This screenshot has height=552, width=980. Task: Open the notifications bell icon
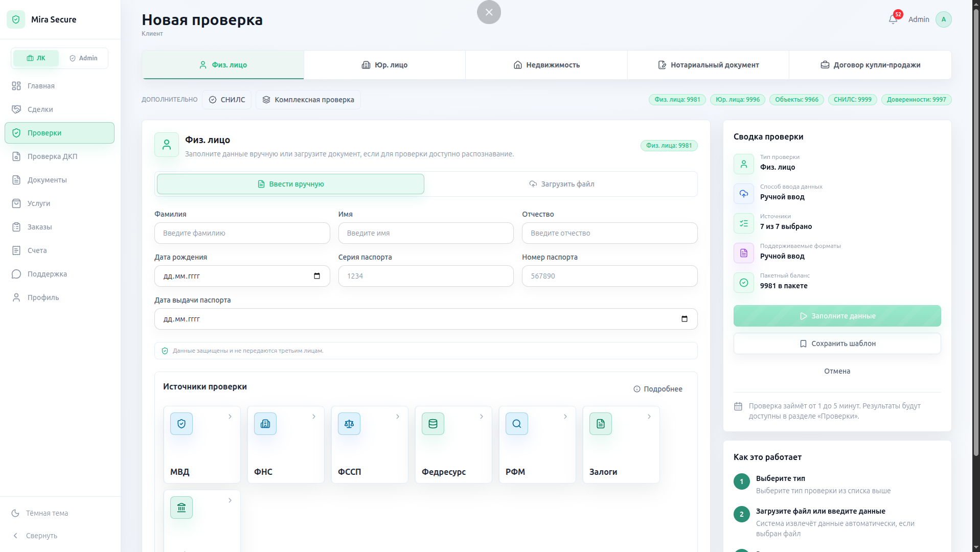pyautogui.click(x=893, y=19)
